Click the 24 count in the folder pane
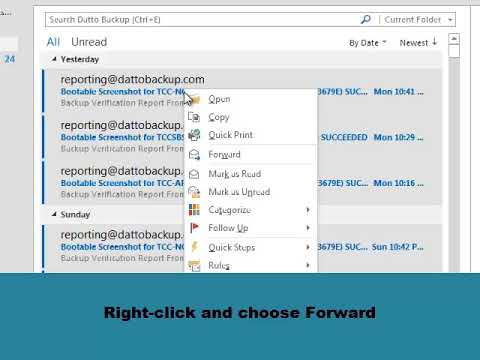The width and height of the screenshot is (480, 360). point(9,59)
